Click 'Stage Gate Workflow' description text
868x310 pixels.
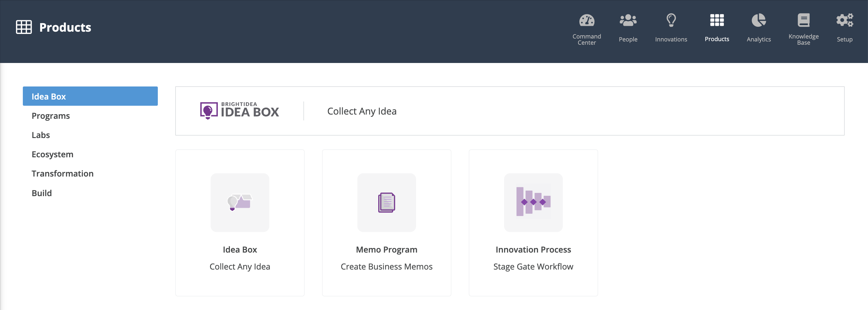point(533,267)
